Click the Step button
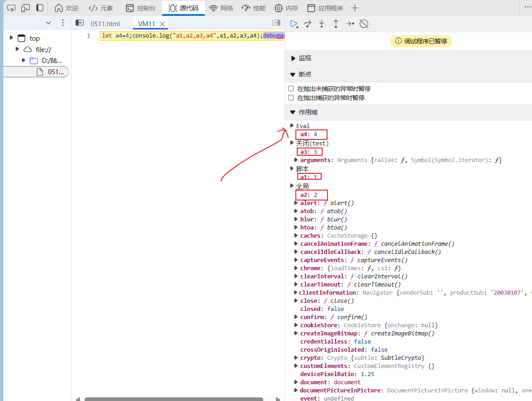 click(x=350, y=24)
